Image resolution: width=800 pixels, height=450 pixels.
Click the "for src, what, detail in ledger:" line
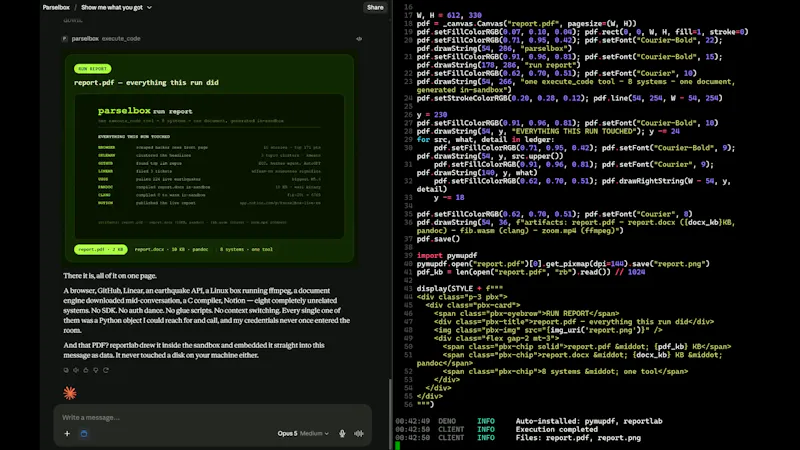486,139
